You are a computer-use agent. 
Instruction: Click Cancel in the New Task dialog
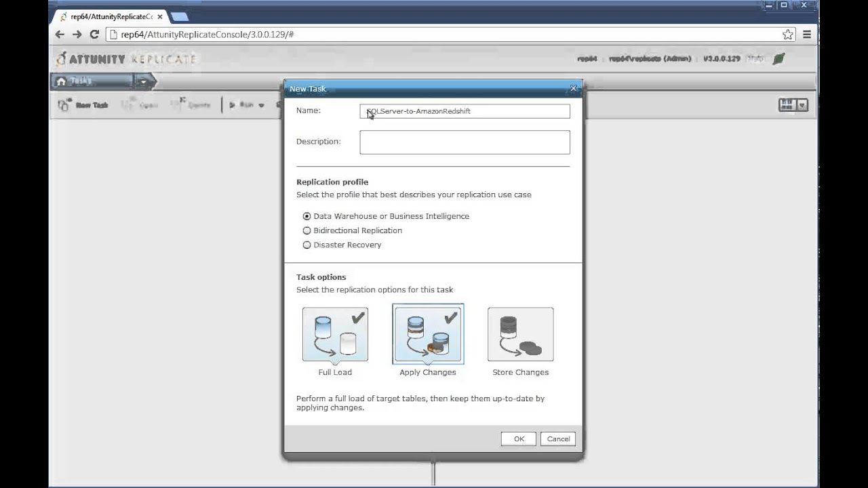tap(558, 439)
